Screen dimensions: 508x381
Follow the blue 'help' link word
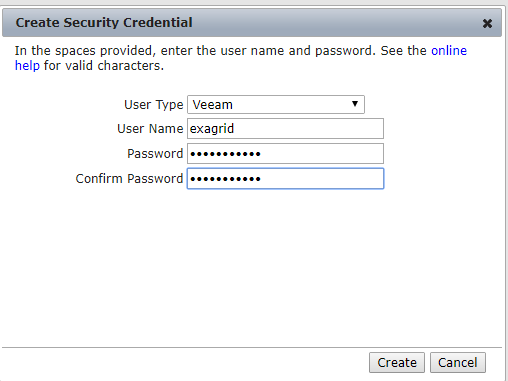27,66
